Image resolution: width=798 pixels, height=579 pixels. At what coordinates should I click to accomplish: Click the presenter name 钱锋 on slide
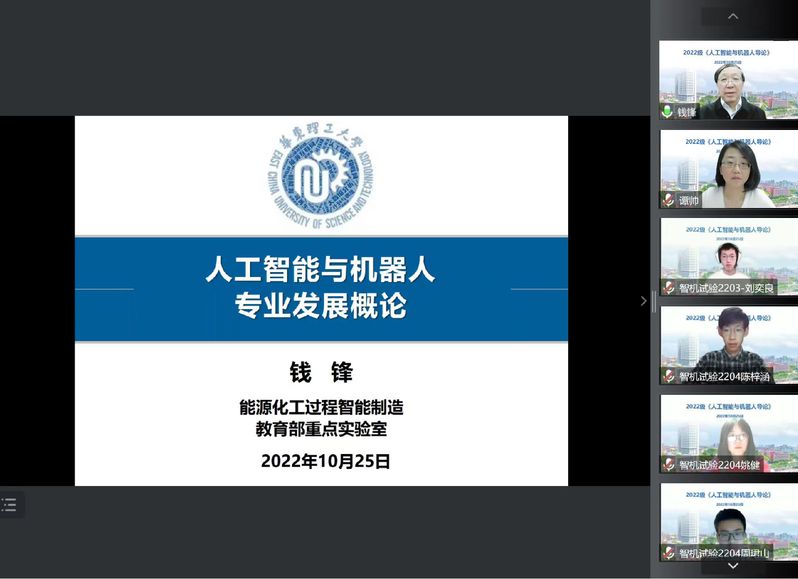pos(321,372)
